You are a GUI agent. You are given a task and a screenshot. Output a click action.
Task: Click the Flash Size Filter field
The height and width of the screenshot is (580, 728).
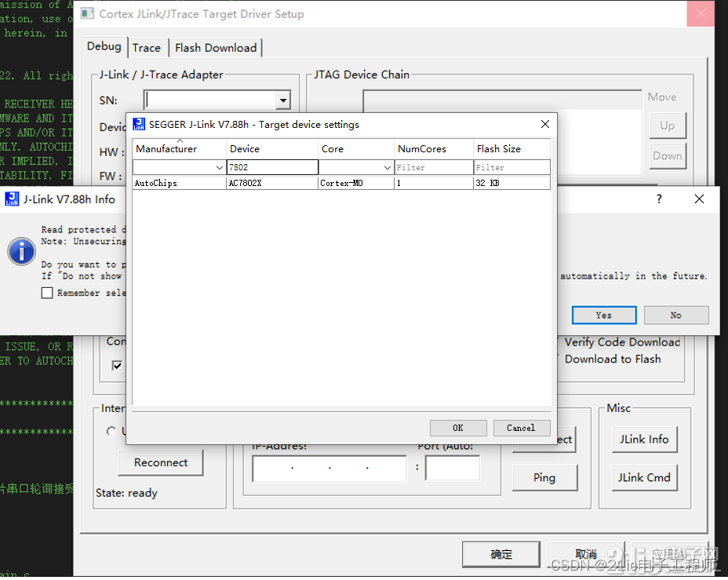pyautogui.click(x=511, y=167)
